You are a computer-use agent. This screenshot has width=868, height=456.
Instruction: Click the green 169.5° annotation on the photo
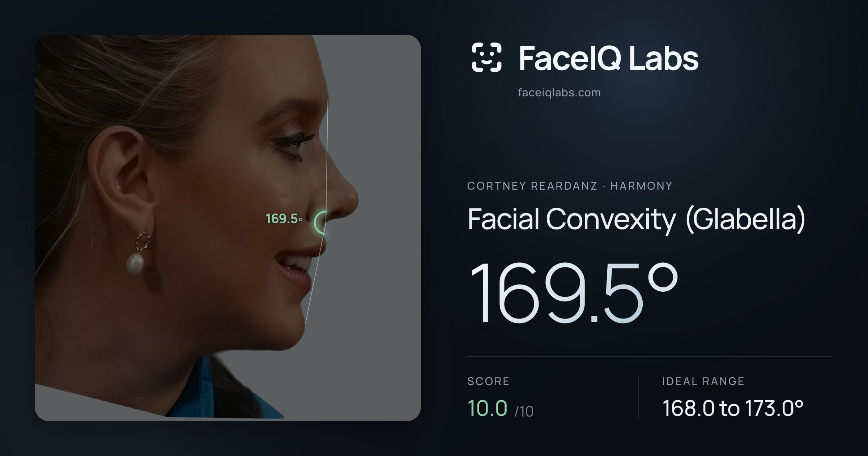(284, 219)
